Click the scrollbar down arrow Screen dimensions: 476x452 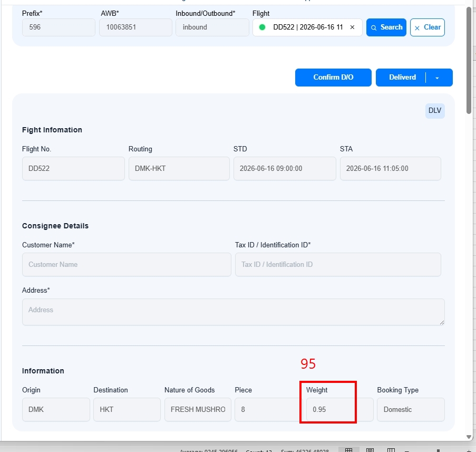click(469, 437)
